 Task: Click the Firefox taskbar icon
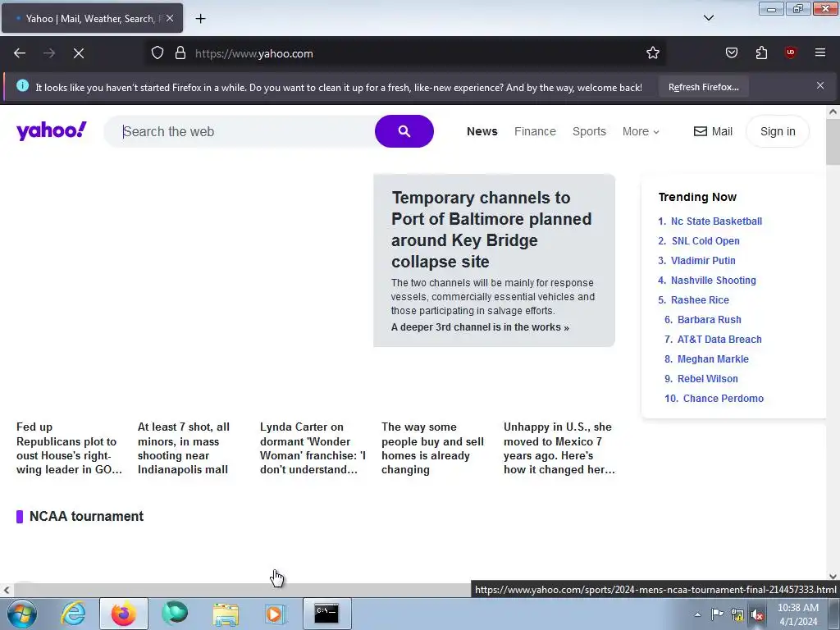click(x=123, y=614)
